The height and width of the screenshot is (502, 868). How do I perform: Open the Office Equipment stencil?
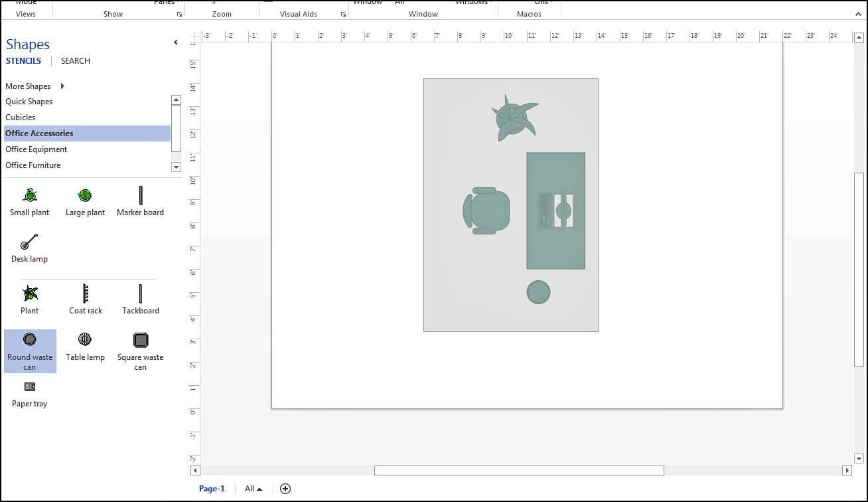coord(87,149)
